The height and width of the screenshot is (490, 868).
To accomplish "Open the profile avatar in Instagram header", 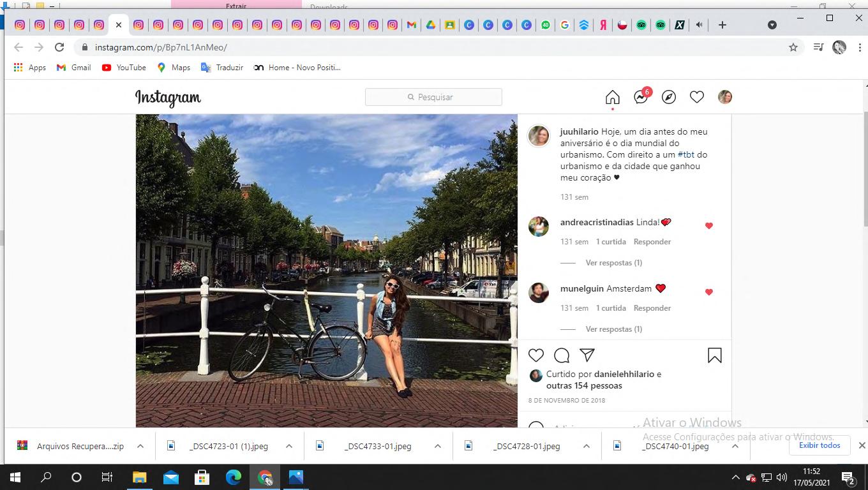I will pos(725,97).
